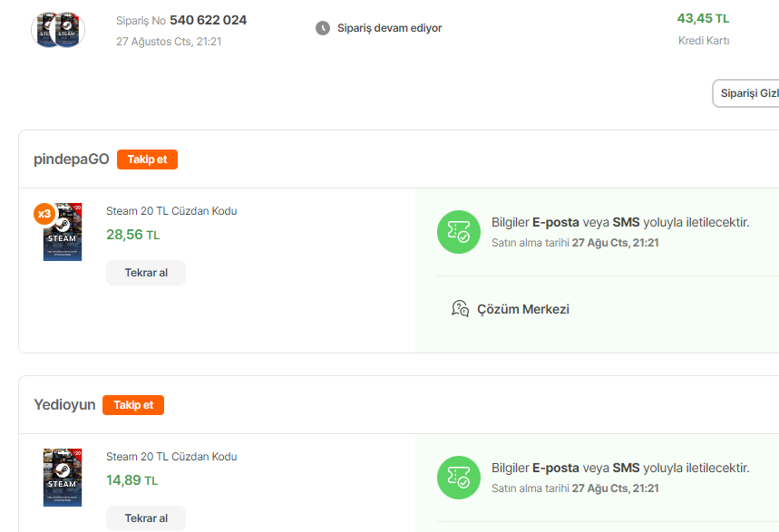Click pindepaGO E-posta veya SMS delivery message
This screenshot has width=779, height=532.
(x=620, y=222)
